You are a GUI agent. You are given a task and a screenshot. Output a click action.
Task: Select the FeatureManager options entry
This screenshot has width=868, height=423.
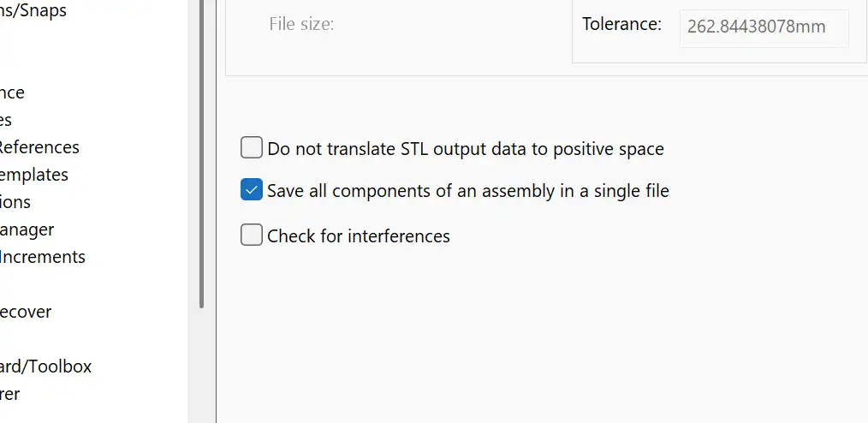coord(27,229)
